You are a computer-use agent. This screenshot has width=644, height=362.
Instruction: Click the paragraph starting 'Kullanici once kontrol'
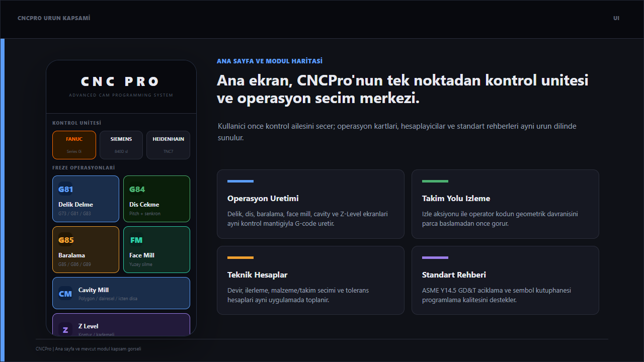pos(397,132)
